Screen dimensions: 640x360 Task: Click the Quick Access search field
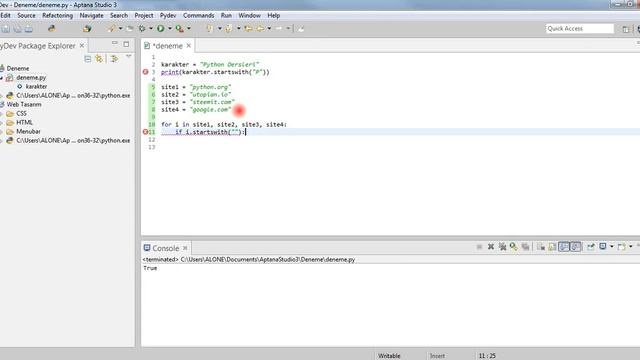(580, 29)
